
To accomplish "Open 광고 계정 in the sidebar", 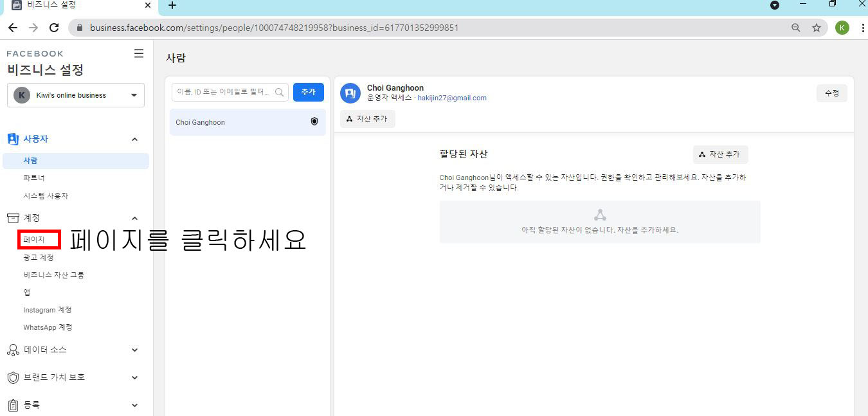I will (x=39, y=257).
